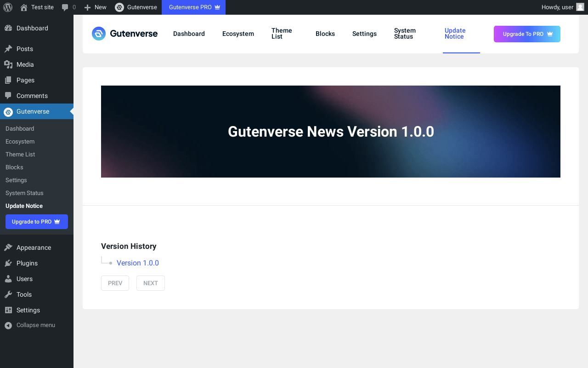Open the Version 1.0.0 history link

pyautogui.click(x=138, y=263)
